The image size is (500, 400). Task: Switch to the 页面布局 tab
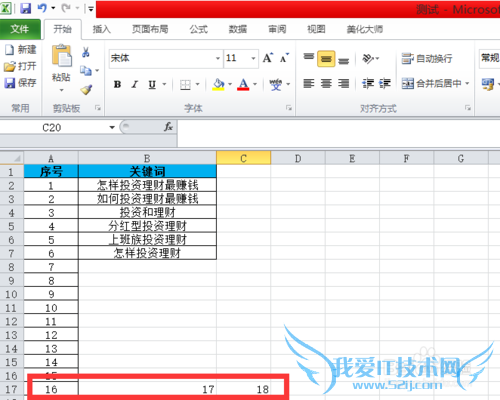tap(150, 29)
